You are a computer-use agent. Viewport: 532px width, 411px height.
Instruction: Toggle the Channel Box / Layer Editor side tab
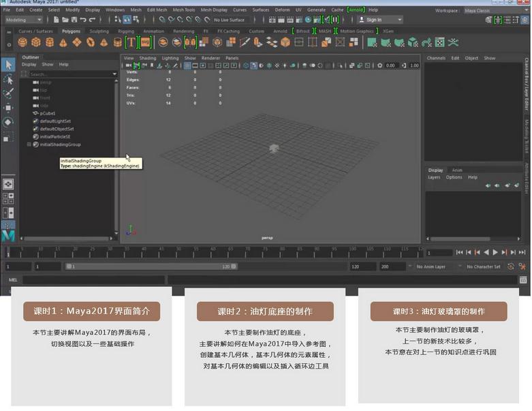527,84
